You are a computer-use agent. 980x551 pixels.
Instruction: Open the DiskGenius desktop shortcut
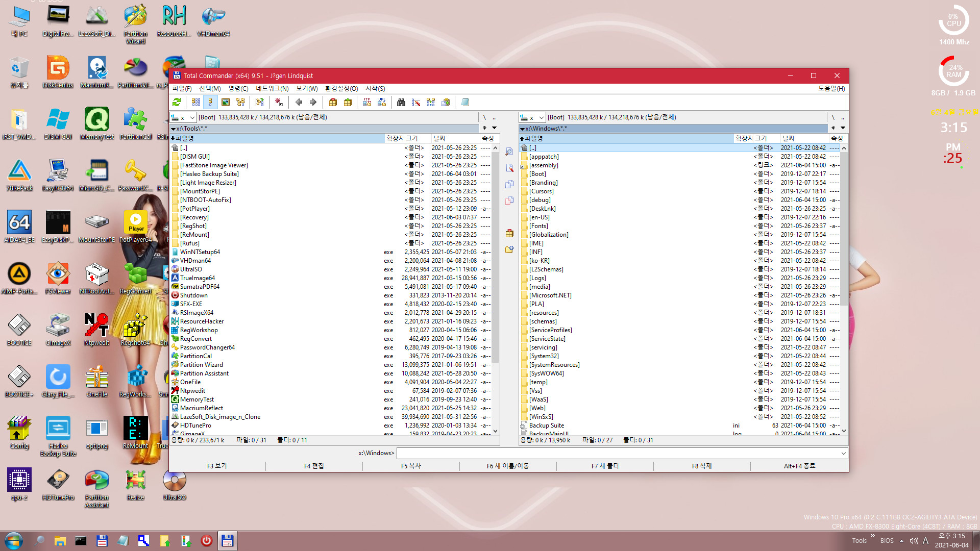click(x=58, y=72)
